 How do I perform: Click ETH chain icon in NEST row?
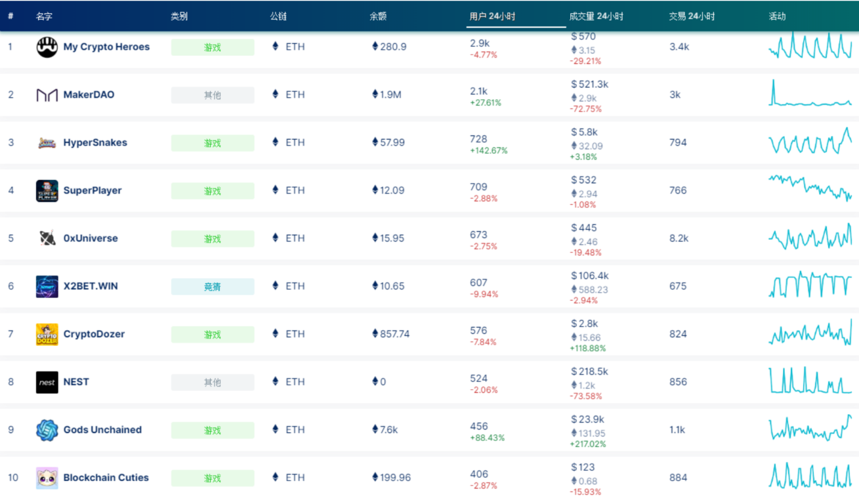pos(276,381)
